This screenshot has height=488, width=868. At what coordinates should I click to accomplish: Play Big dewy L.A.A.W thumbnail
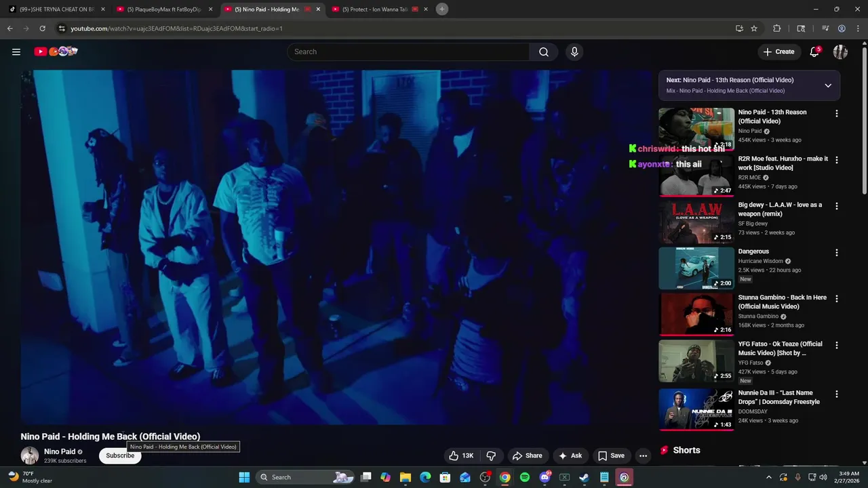(x=696, y=222)
